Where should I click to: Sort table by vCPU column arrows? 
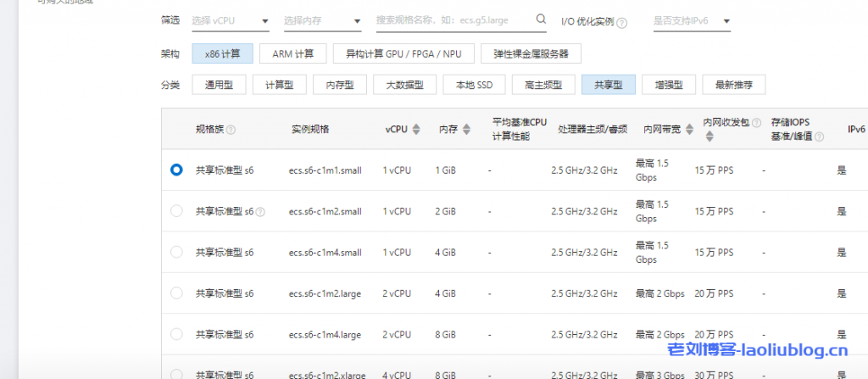click(x=415, y=130)
